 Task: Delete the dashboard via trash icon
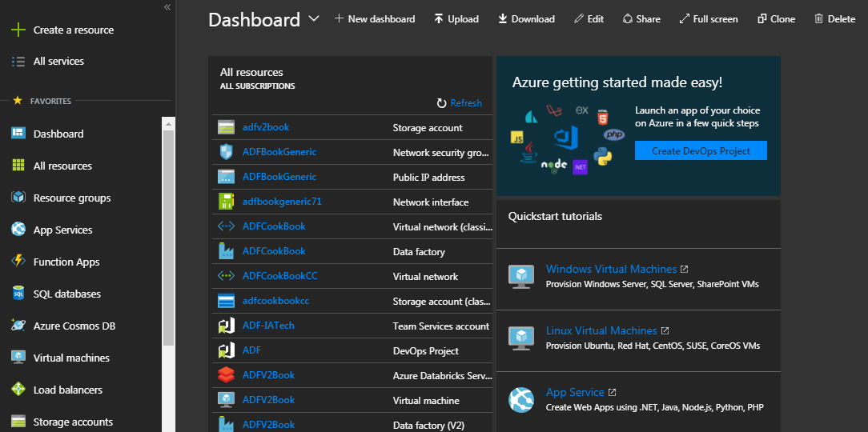tap(818, 19)
